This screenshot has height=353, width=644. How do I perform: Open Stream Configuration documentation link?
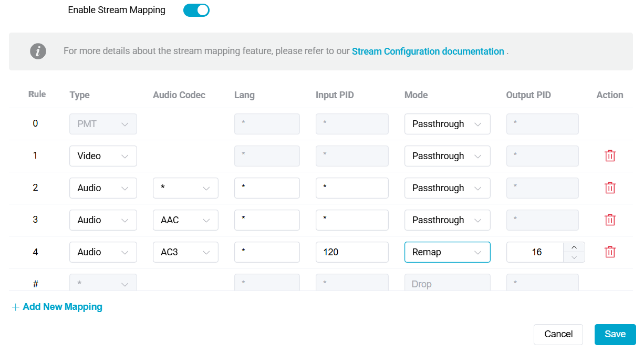(428, 51)
